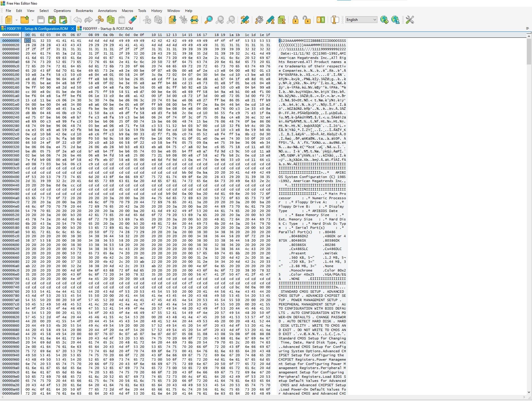This screenshot has height=401, width=532.
Task: Click the Find magnifier icon
Action: point(208,20)
